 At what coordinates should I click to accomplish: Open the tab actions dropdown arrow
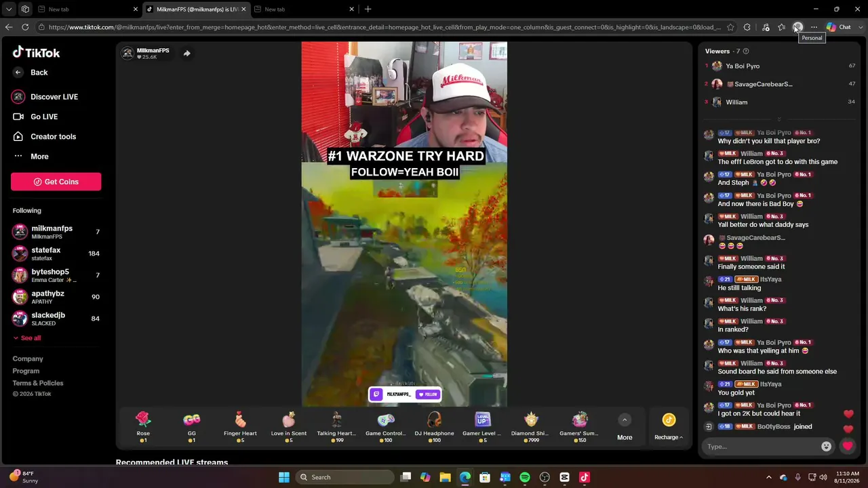pos(9,9)
